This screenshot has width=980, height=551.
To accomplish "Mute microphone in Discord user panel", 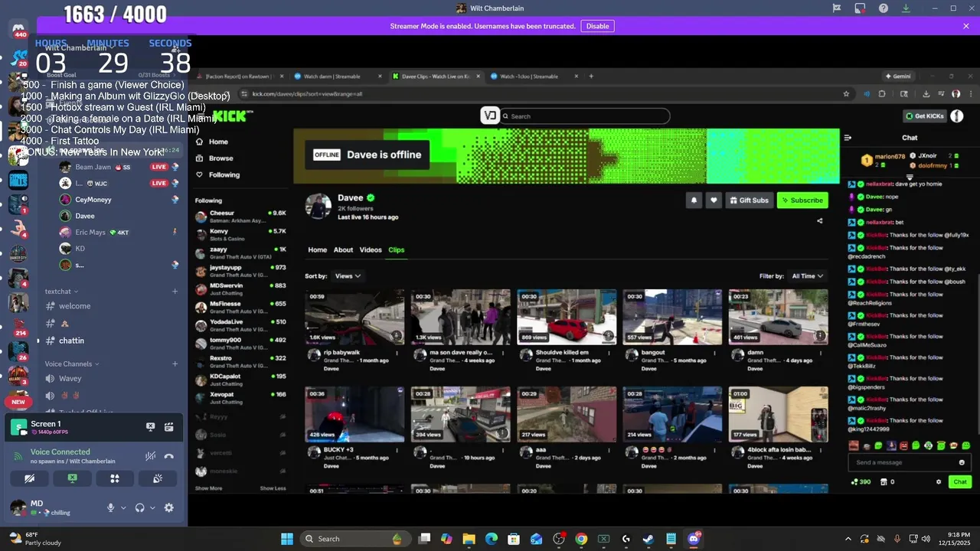I will coord(111,507).
